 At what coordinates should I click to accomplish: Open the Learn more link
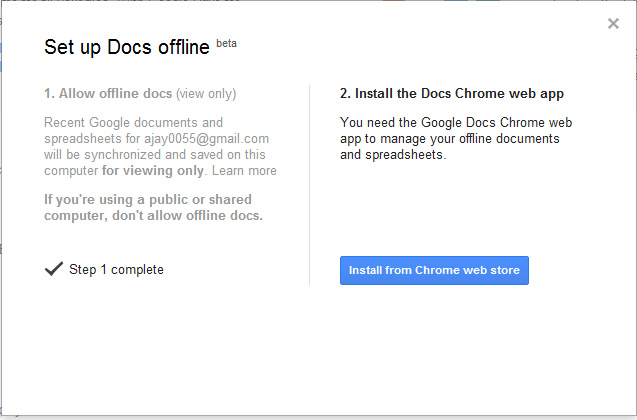244,171
